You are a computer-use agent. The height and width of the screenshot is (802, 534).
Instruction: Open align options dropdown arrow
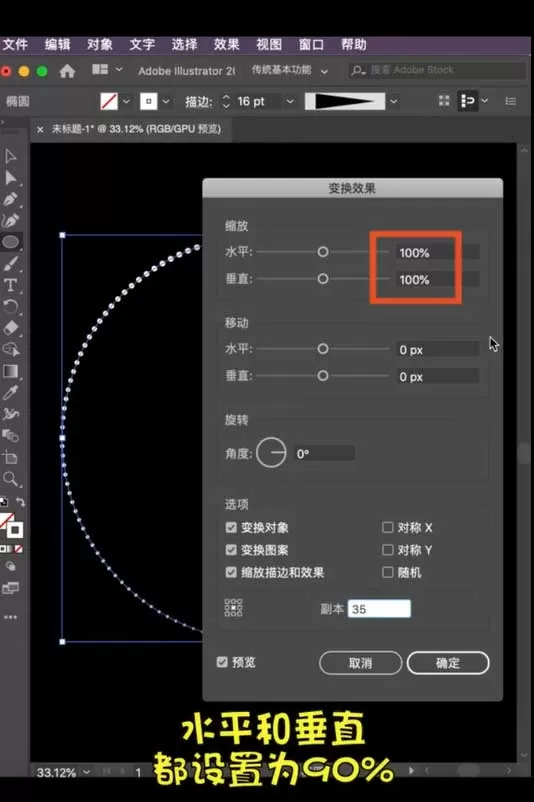tap(484, 101)
